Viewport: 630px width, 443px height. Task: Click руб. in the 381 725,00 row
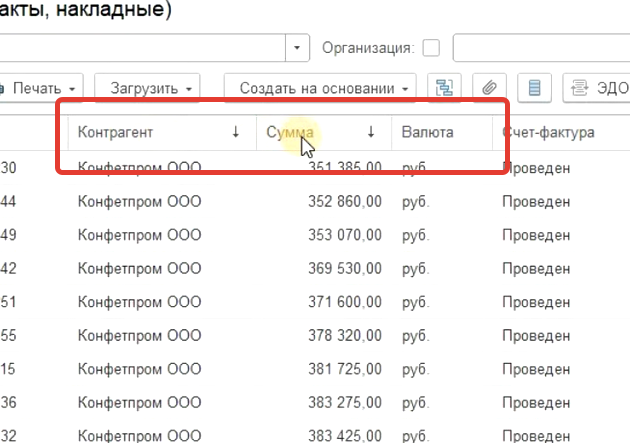coord(416,369)
